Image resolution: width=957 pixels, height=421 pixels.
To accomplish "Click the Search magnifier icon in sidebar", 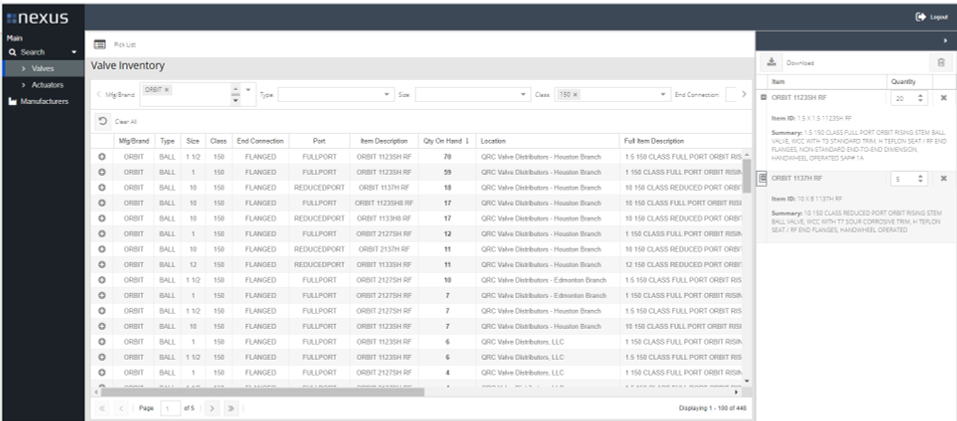I will point(12,52).
